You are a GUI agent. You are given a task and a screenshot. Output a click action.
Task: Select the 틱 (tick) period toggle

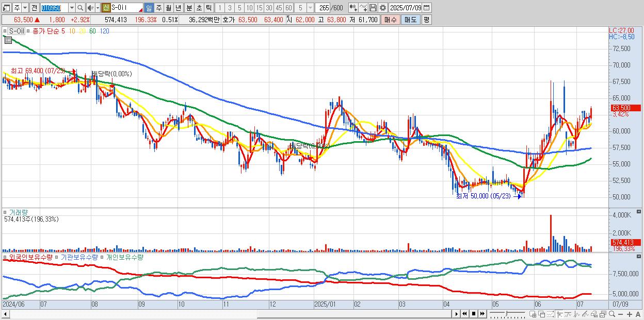(x=208, y=8)
